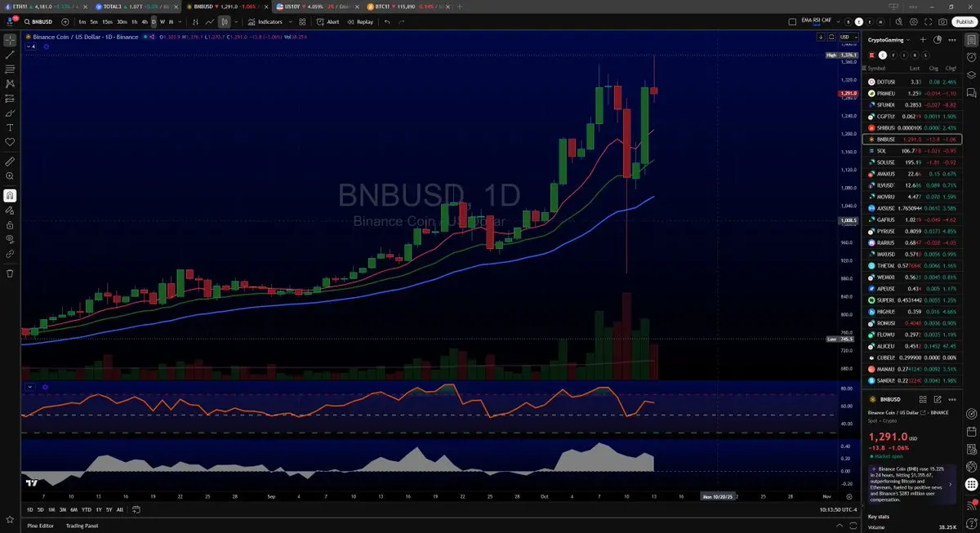Click the Publish button

coord(964,22)
